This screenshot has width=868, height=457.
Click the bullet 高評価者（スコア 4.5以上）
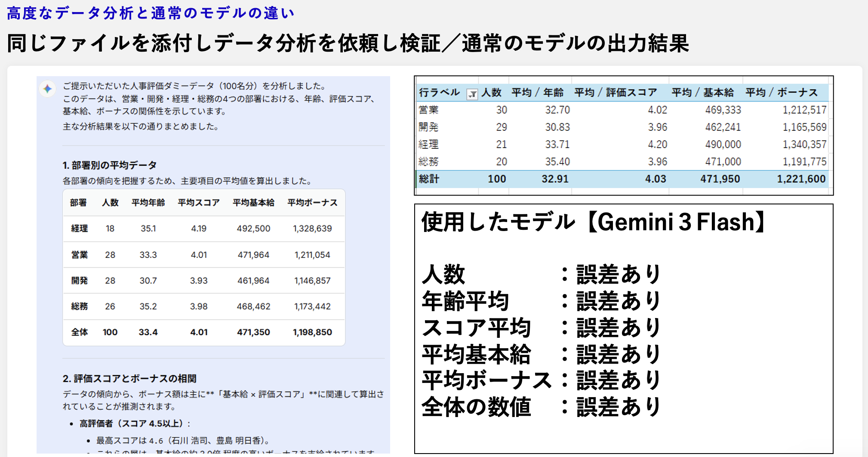click(134, 424)
